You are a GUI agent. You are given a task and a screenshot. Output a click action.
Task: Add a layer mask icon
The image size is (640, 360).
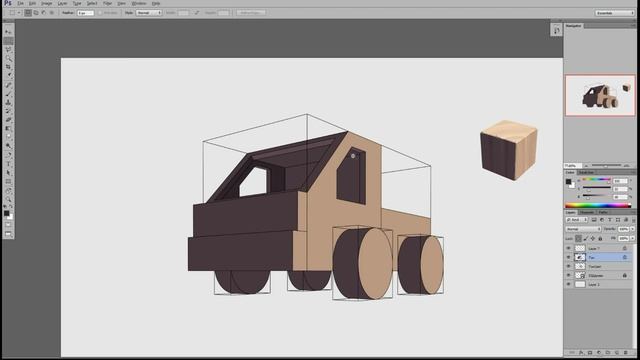[x=590, y=352]
